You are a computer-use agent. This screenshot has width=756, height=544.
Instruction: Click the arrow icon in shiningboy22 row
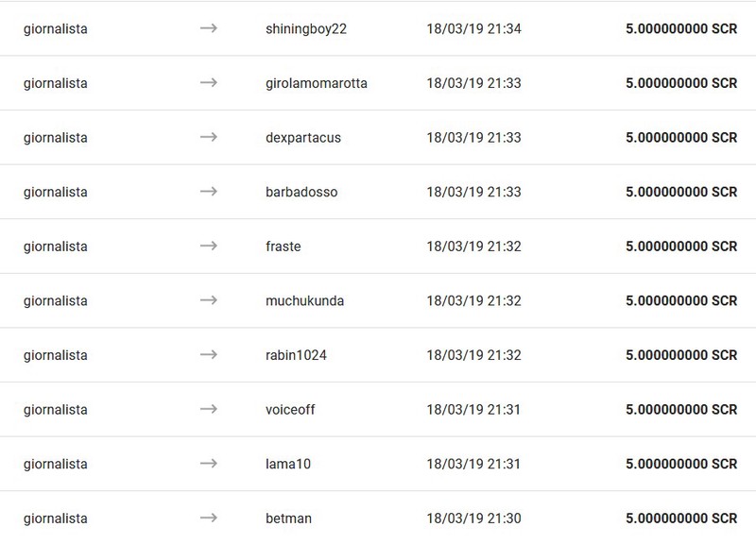pyautogui.click(x=208, y=28)
